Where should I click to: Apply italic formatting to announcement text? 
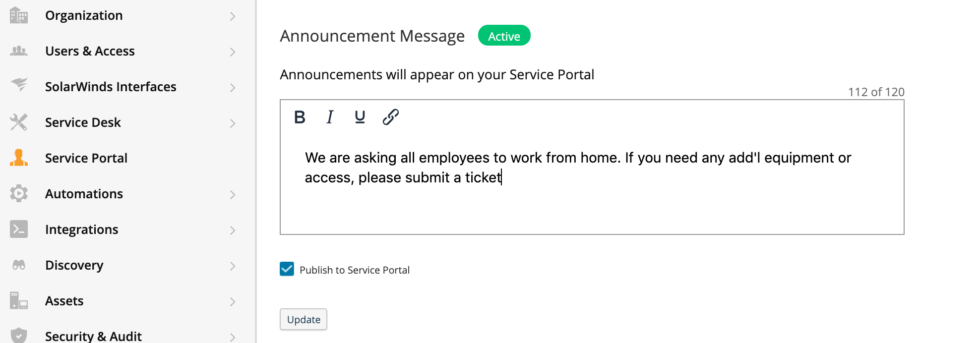(330, 117)
